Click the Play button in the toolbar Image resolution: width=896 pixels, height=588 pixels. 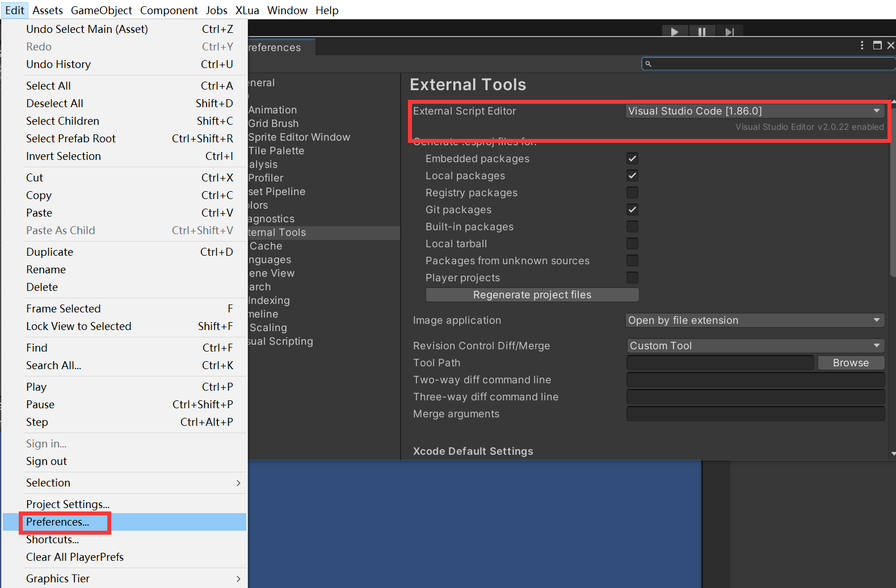(x=675, y=32)
